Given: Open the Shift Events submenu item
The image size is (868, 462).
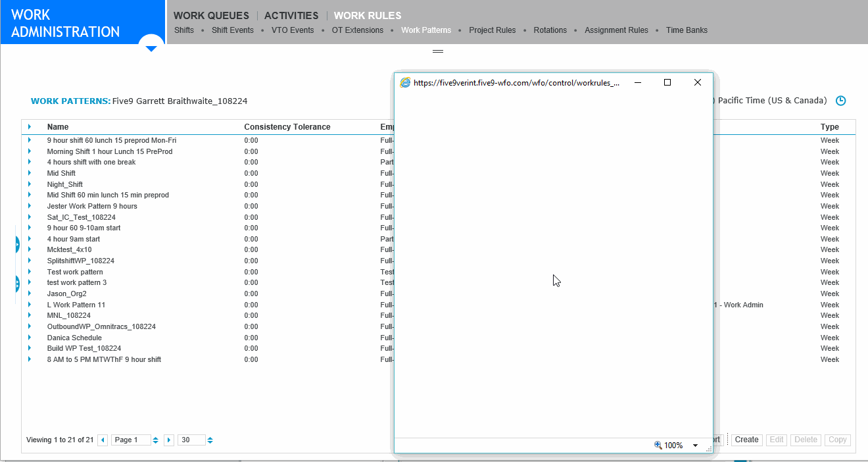Looking at the screenshot, I should (x=233, y=30).
